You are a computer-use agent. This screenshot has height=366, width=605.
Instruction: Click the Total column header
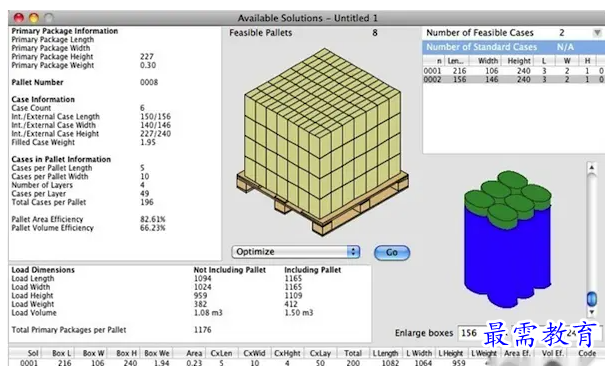(x=353, y=353)
